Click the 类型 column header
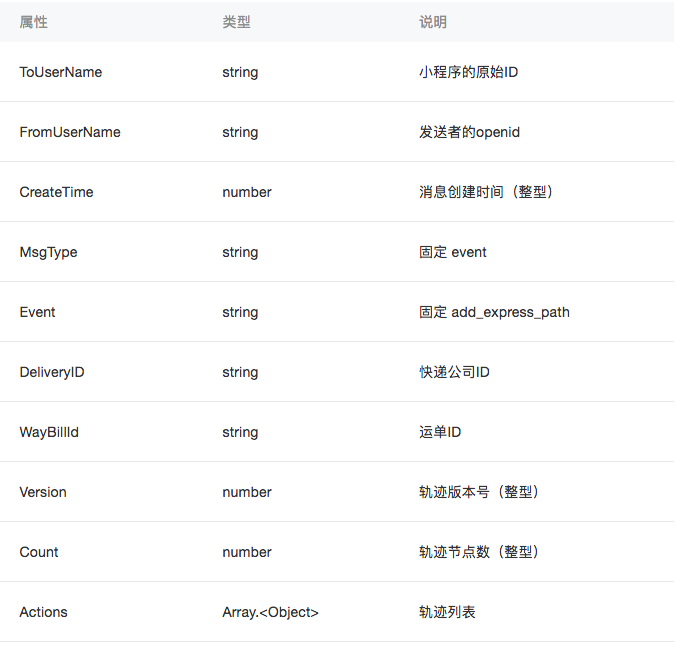Viewport: 677px width, 645px height. [x=236, y=22]
